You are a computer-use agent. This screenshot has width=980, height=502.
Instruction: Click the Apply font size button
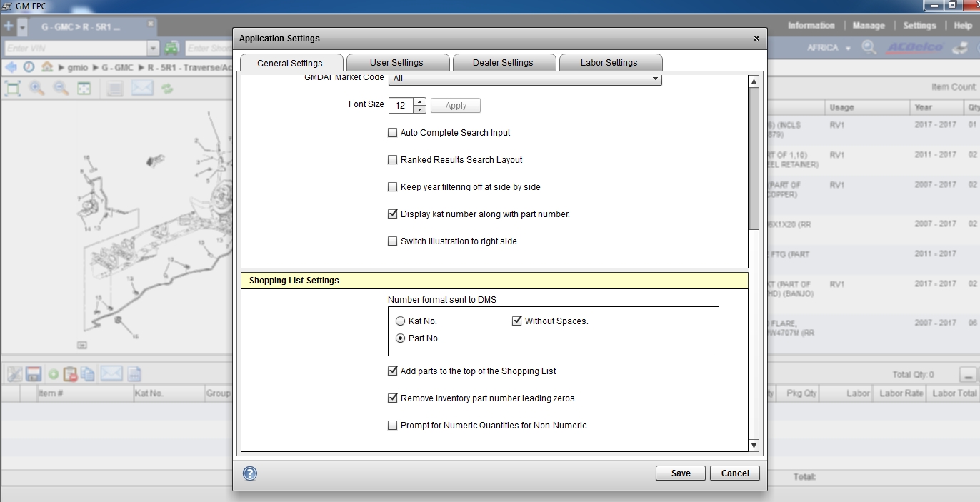(456, 106)
